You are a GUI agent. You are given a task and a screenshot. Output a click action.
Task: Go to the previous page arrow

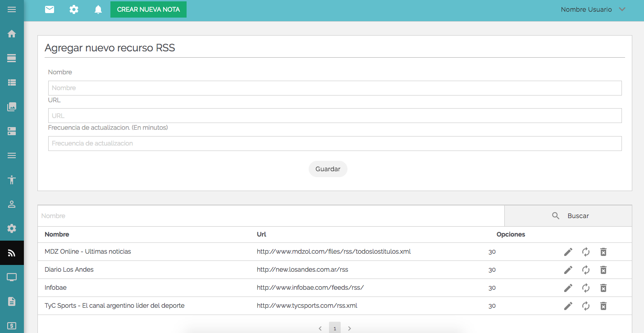point(320,328)
